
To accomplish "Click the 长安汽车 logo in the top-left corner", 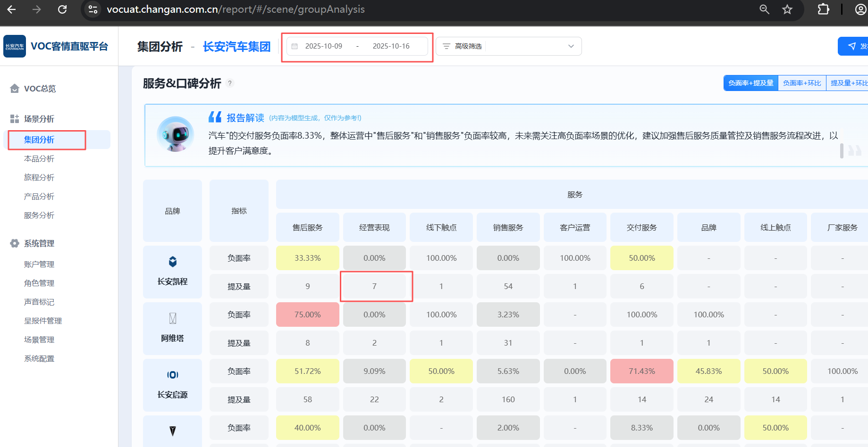I will click(x=15, y=46).
